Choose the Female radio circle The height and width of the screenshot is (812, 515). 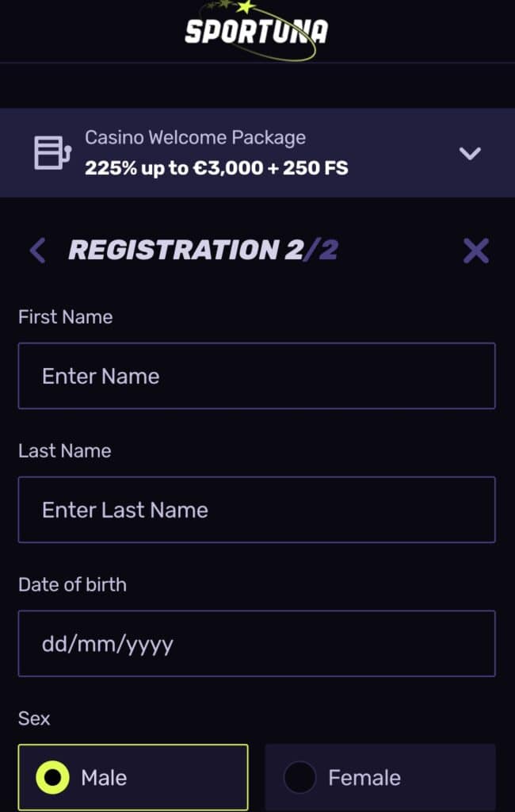[299, 777]
